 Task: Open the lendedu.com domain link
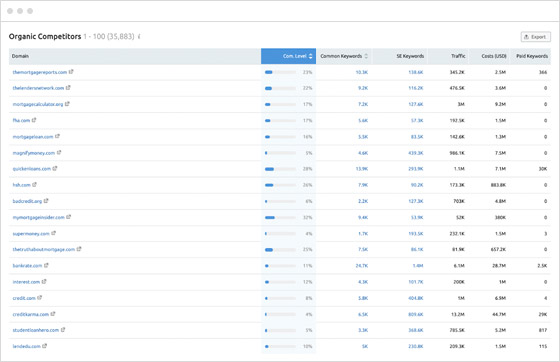(26, 346)
